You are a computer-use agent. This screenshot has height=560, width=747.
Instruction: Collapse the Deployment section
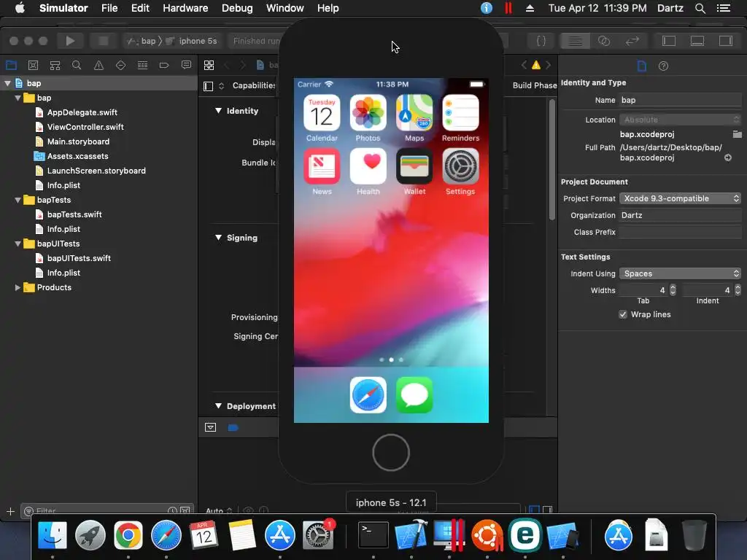(x=218, y=405)
